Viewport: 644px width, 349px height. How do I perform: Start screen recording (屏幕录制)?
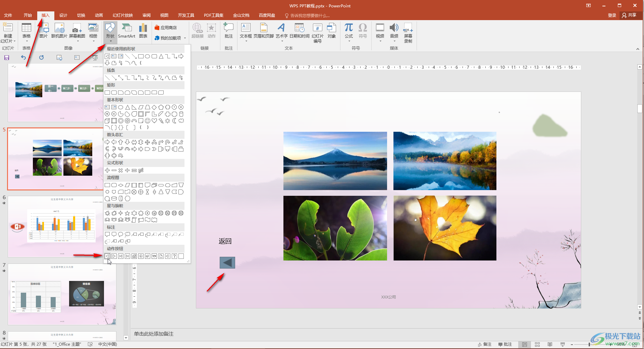click(x=408, y=33)
